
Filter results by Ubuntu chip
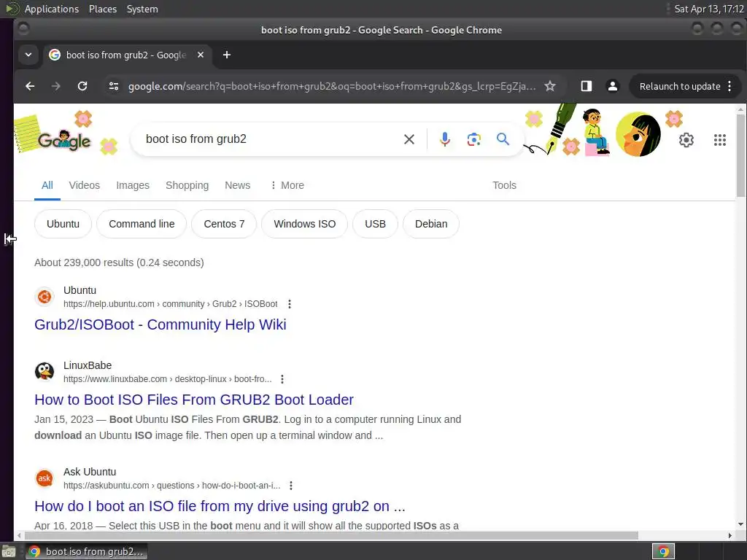(x=63, y=224)
